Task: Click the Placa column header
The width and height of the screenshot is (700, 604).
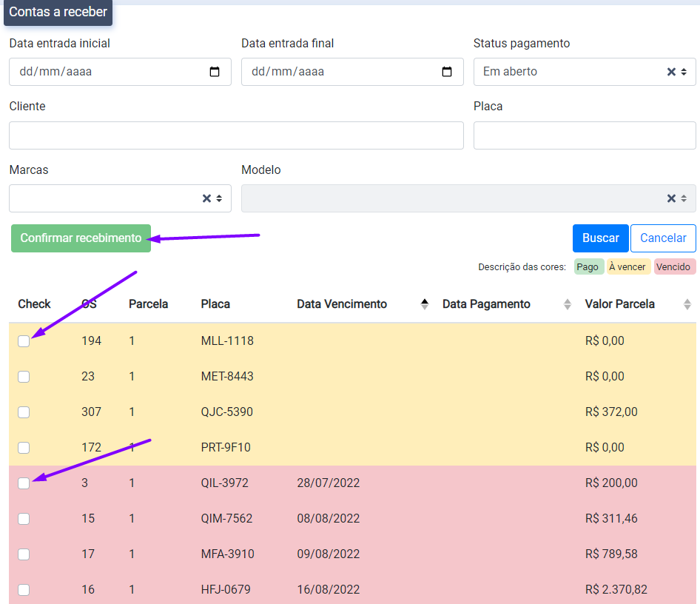Action: (x=215, y=303)
